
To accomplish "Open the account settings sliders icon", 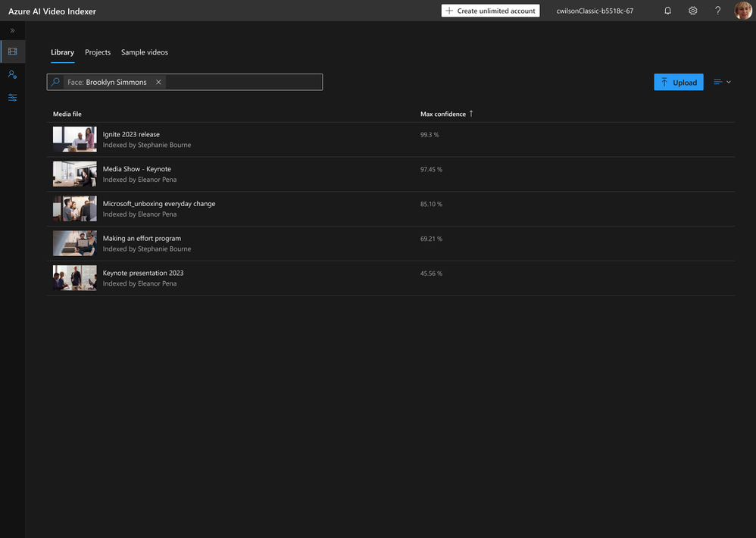I will 13,98.
